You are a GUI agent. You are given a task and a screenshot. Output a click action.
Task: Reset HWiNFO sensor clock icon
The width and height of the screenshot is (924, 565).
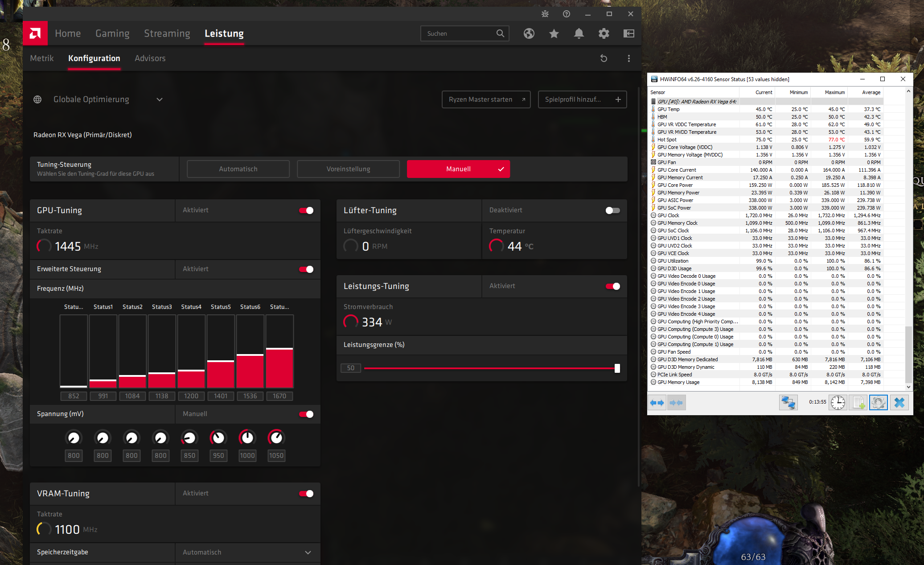(x=838, y=402)
